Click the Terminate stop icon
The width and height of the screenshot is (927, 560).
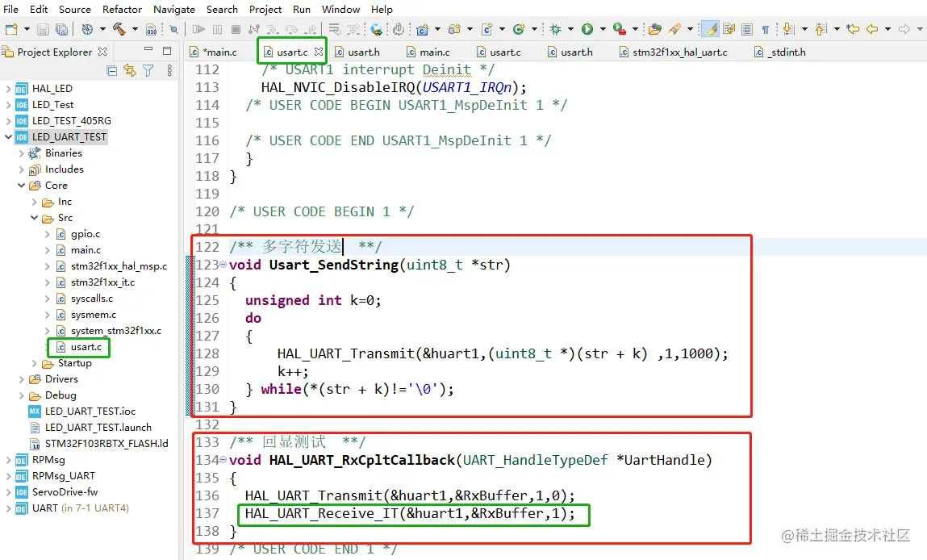click(x=236, y=29)
